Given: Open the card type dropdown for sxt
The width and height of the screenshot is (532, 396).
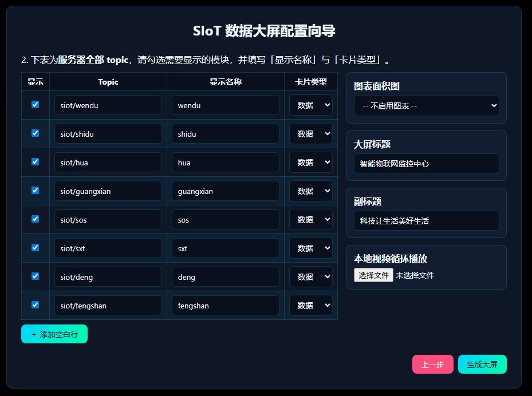Looking at the screenshot, I should 310,248.
